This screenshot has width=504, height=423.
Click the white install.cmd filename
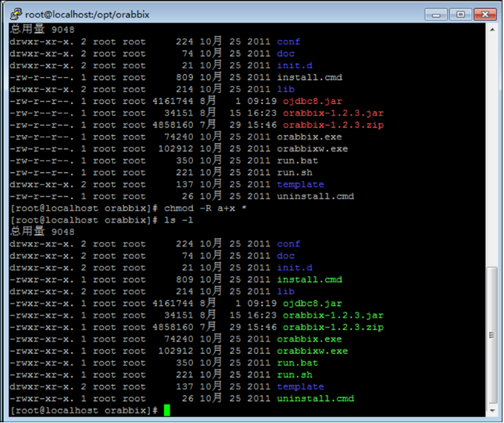pos(310,77)
